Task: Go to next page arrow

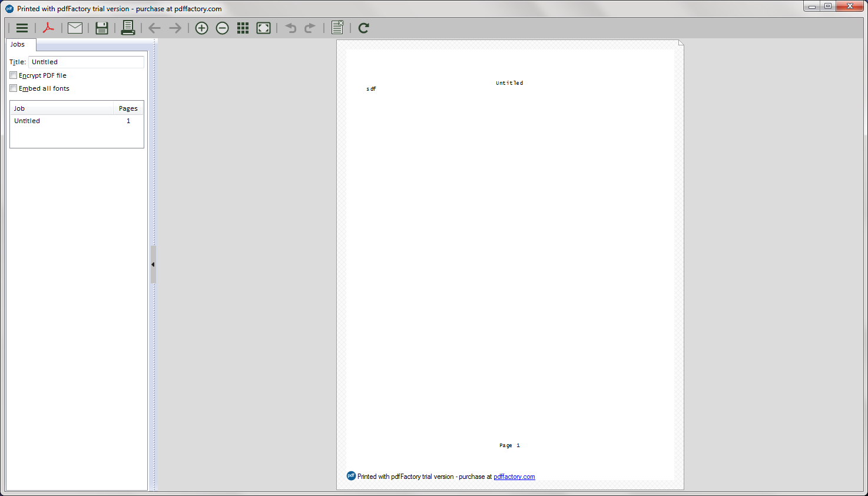Action: click(175, 28)
